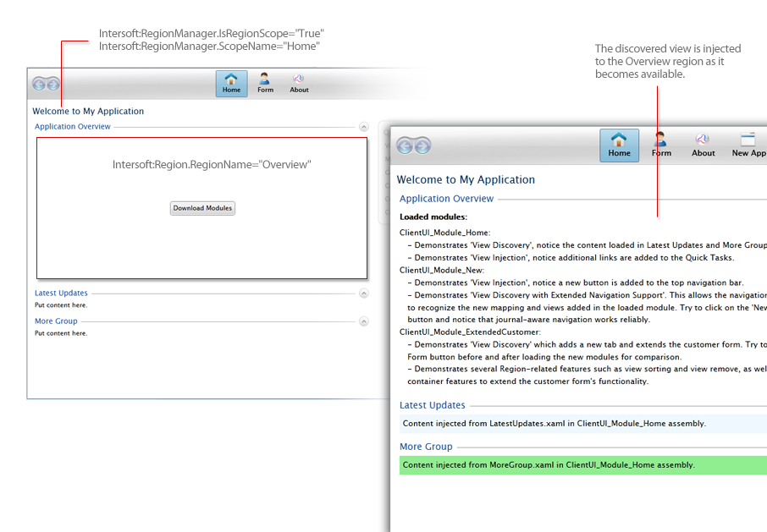Click line mentioning 'Extended Navigation Support'
Viewport: 767px width, 532px height.
(587, 295)
